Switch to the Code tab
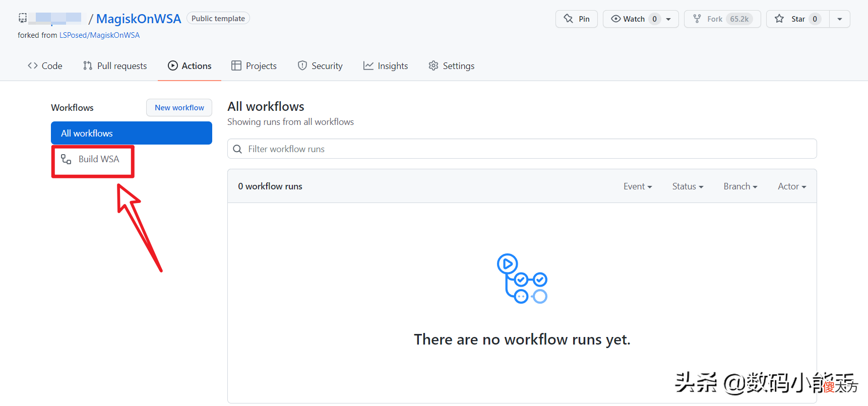Screen dimensions: 868x406 pyautogui.click(x=45, y=66)
